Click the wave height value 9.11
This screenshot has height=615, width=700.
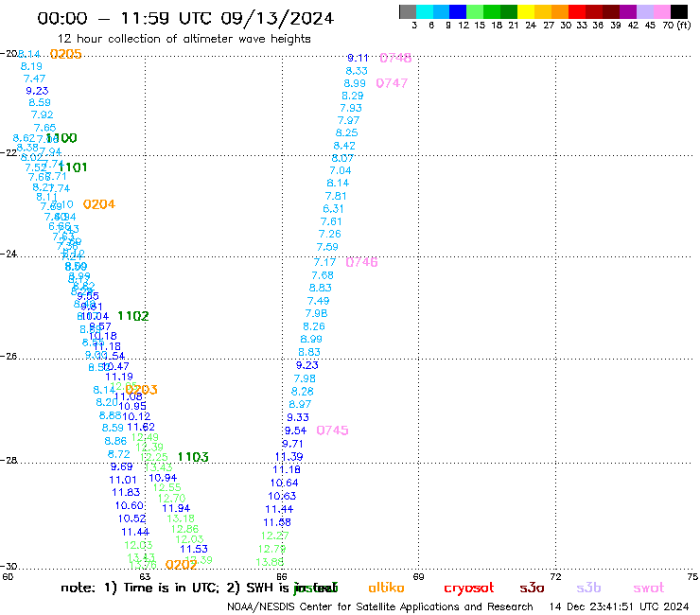(x=358, y=58)
